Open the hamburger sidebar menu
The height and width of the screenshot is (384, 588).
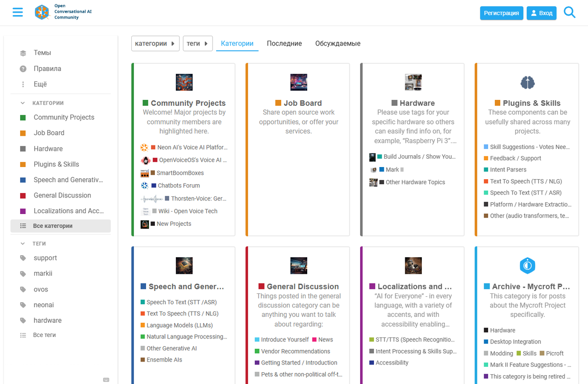tap(18, 12)
